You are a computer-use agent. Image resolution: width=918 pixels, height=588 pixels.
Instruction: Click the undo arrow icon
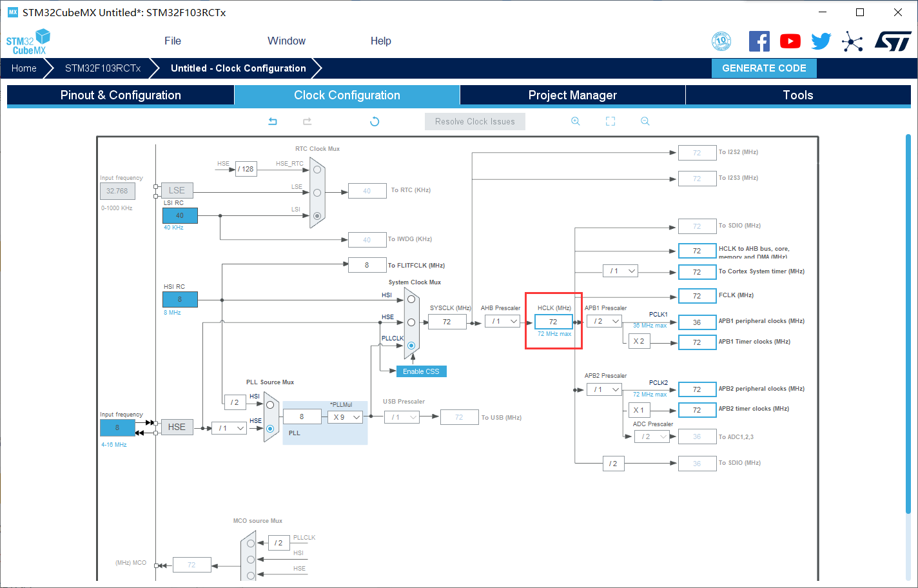coord(273,121)
